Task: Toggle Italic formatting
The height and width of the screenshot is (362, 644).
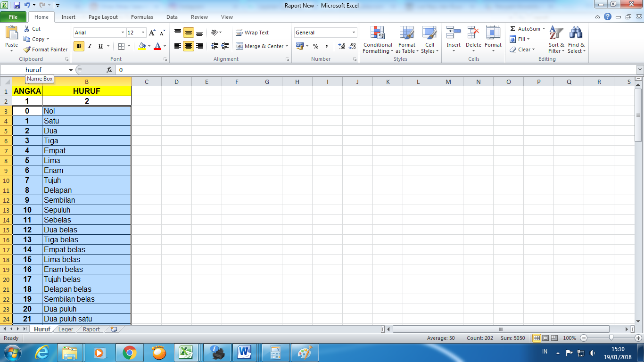Action: click(x=90, y=46)
